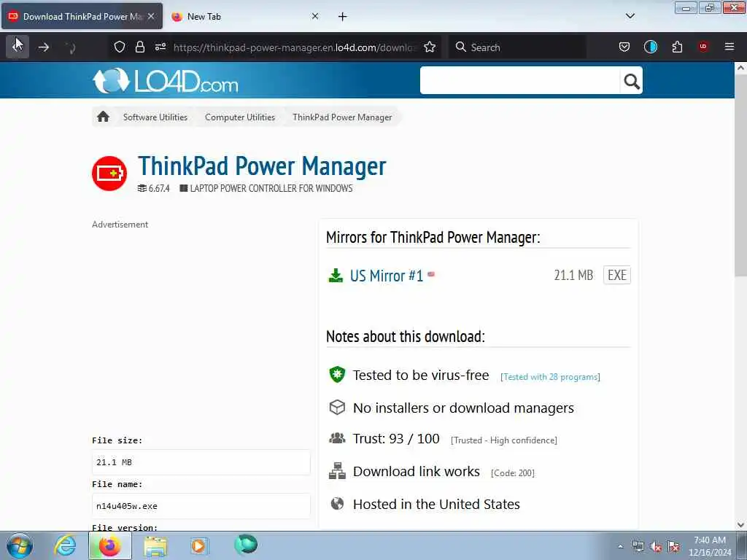Click the muted volume icon in system tray
Image resolution: width=747 pixels, height=560 pixels.
pos(656,547)
